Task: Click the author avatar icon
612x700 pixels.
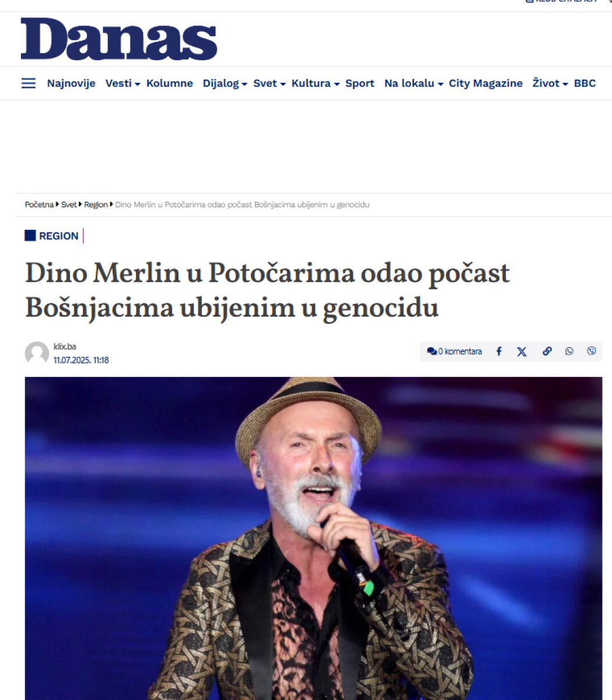Action: 37,353
